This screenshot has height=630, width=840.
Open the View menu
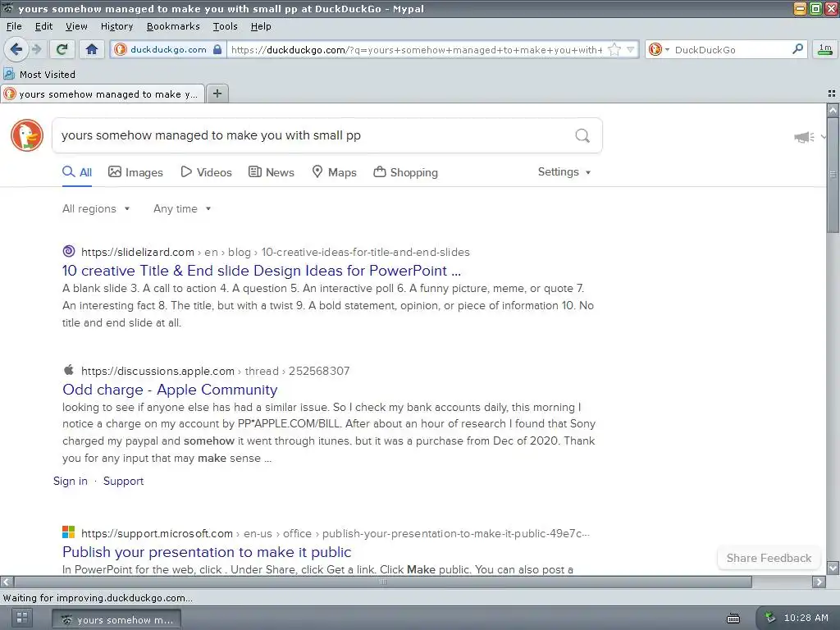76,26
